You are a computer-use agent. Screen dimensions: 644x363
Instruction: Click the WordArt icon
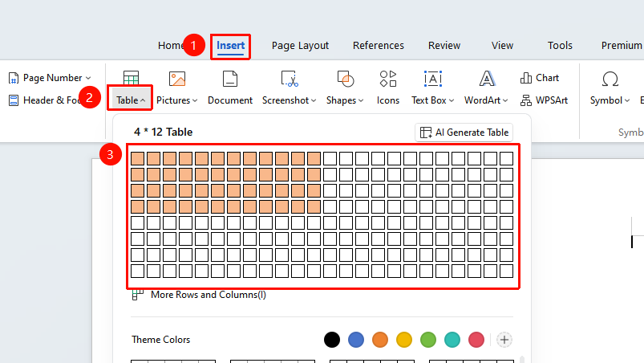487,79
